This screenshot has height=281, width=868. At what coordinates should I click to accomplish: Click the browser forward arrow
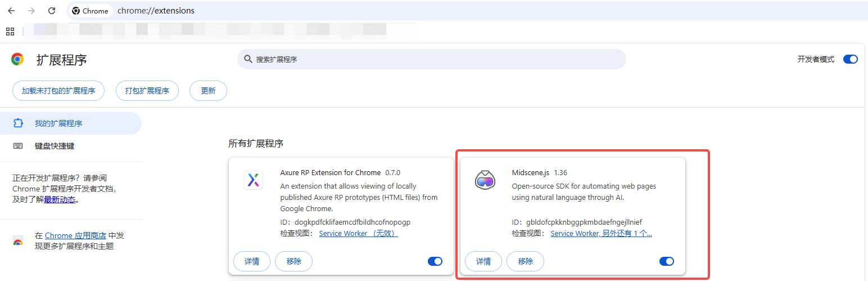tap(31, 11)
